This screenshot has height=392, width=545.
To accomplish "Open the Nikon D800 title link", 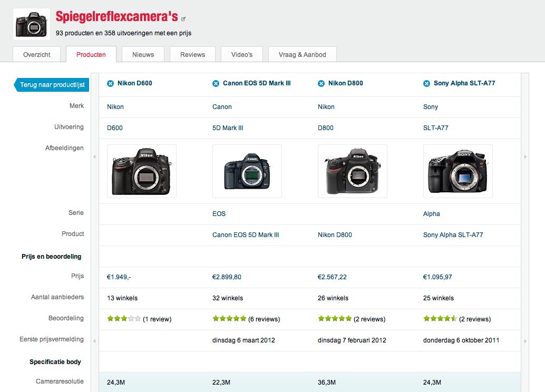I will 345,83.
